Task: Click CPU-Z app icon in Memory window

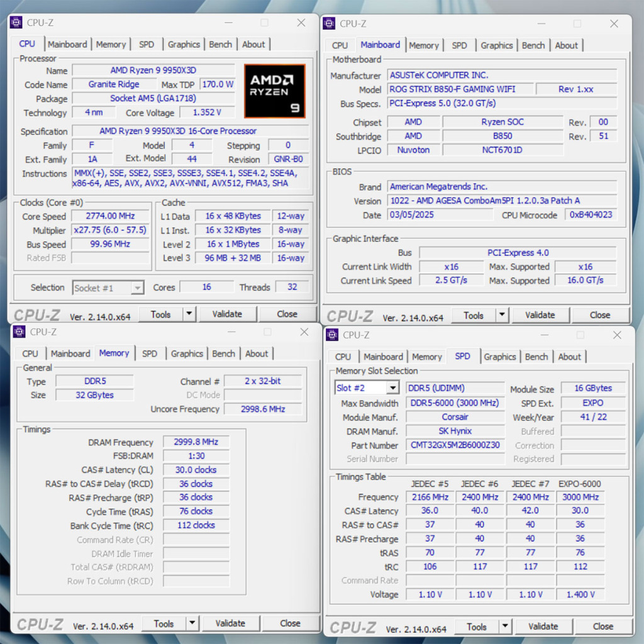Action: [x=19, y=331]
